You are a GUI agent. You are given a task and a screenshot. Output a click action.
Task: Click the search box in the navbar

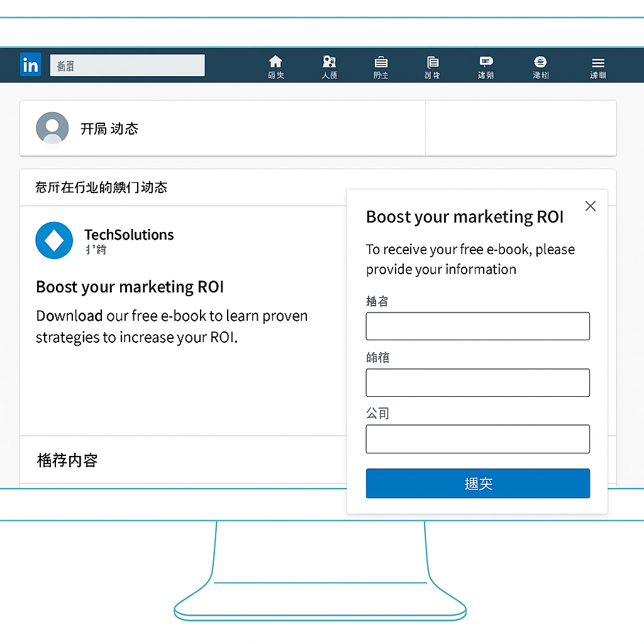127,65
